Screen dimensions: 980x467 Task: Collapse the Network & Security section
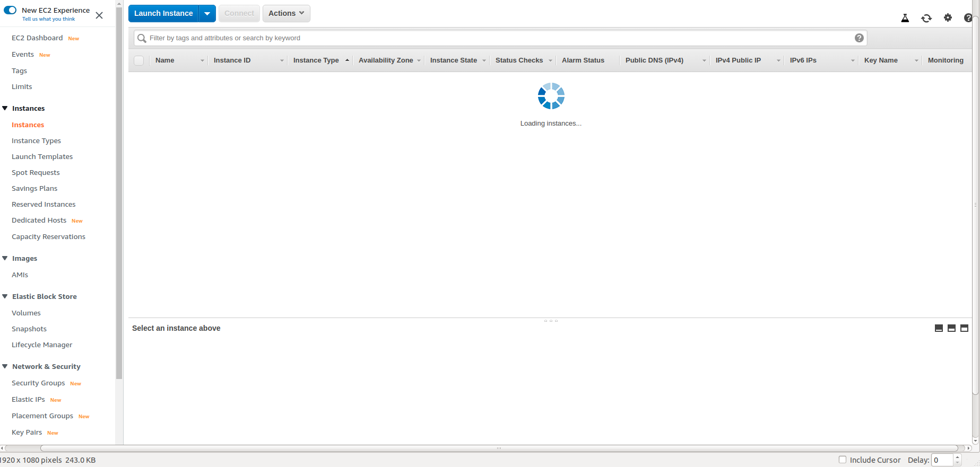click(5, 366)
